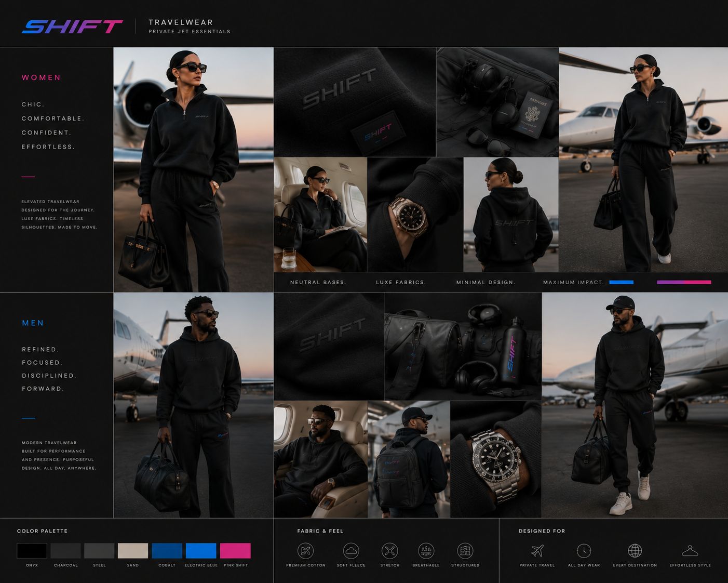Open the rose-gold watch close-up photo
This screenshot has height=583, width=728.
[x=415, y=215]
